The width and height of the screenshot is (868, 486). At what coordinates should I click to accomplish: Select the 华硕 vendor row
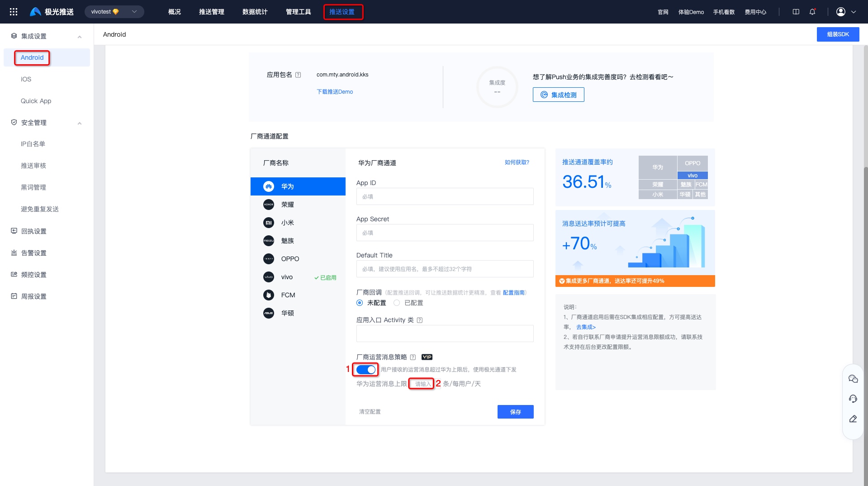298,313
